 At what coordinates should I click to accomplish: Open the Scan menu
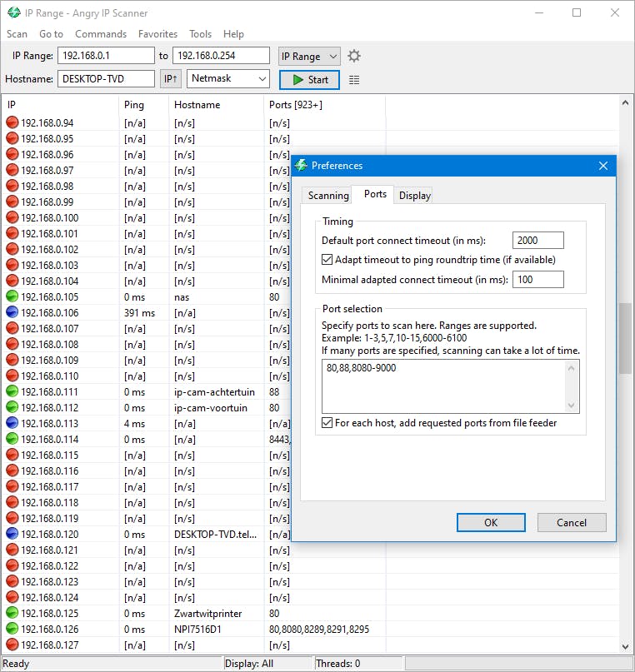point(17,34)
